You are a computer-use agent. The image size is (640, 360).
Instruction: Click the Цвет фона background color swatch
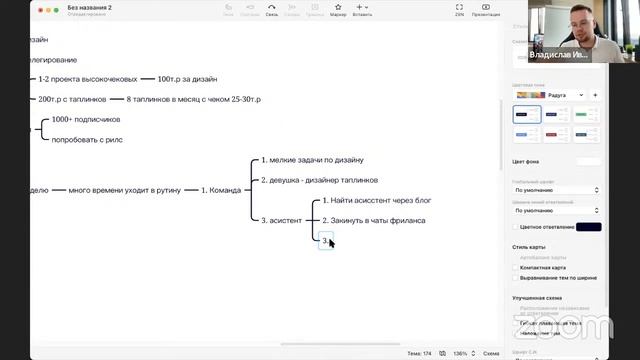coord(589,162)
